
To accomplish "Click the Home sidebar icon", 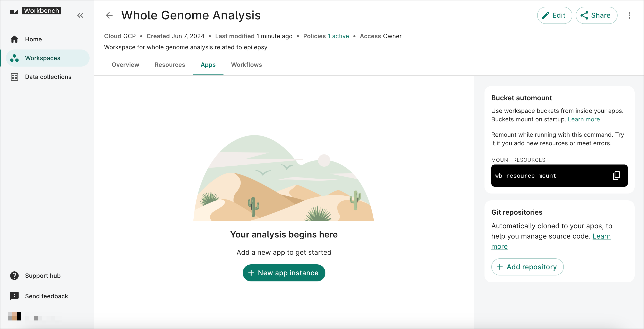I will (x=15, y=39).
